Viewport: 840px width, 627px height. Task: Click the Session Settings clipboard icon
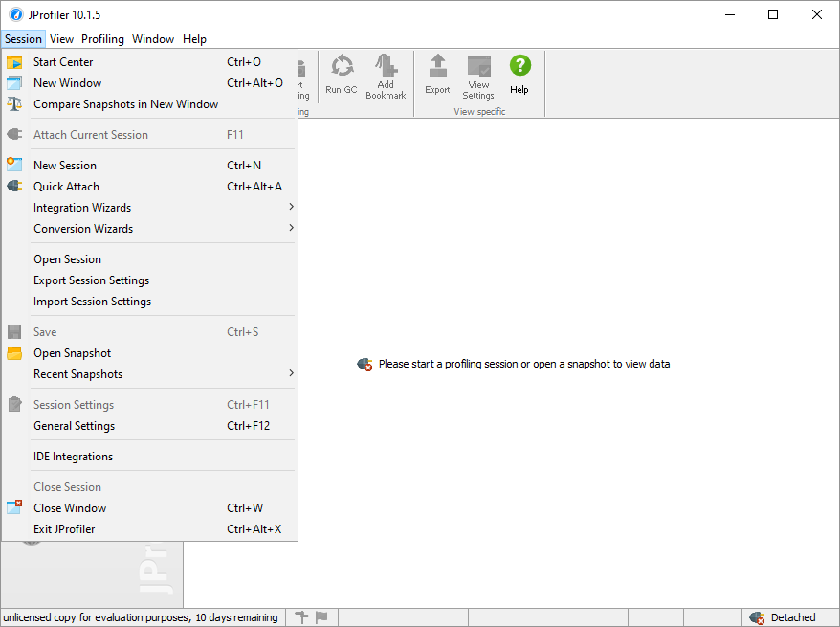click(14, 404)
